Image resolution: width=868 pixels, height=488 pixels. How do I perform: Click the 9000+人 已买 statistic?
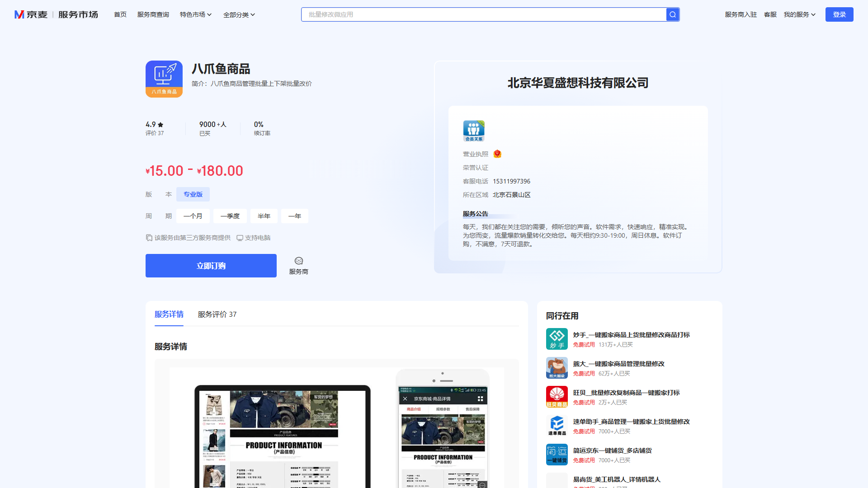pyautogui.click(x=213, y=129)
